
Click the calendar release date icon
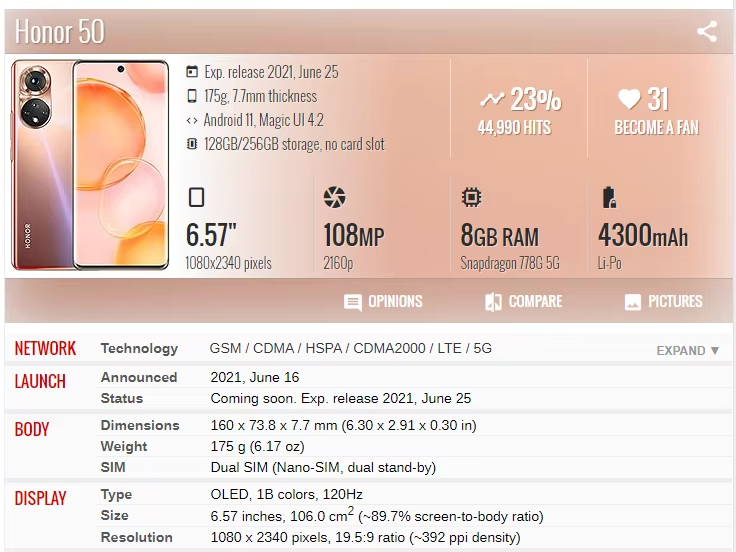point(192,71)
